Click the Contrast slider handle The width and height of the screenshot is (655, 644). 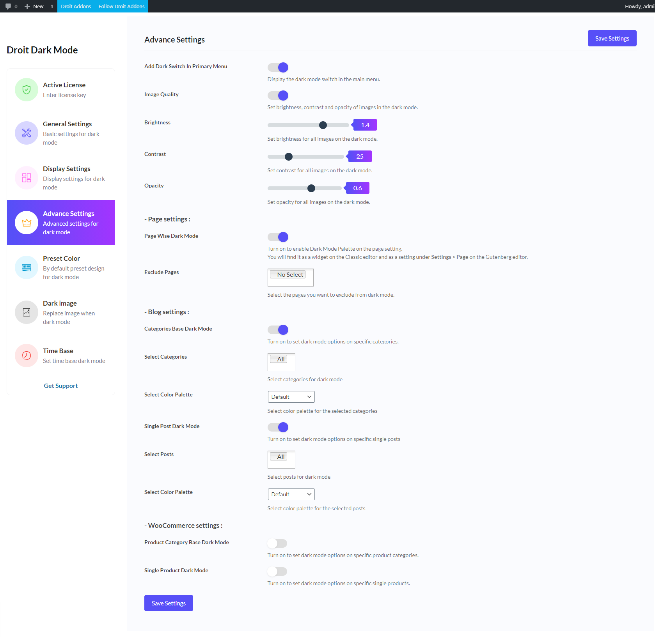[289, 157]
